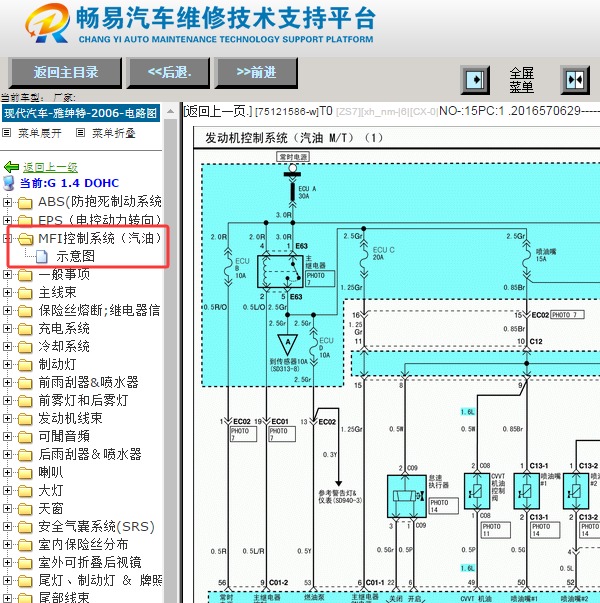Click the 天窗 folder icon

coord(25,509)
